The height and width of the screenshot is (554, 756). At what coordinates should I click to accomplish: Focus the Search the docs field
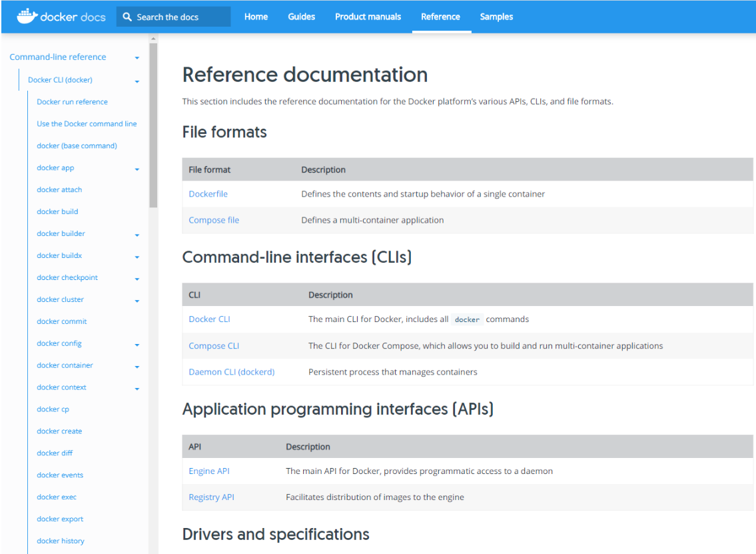174,17
